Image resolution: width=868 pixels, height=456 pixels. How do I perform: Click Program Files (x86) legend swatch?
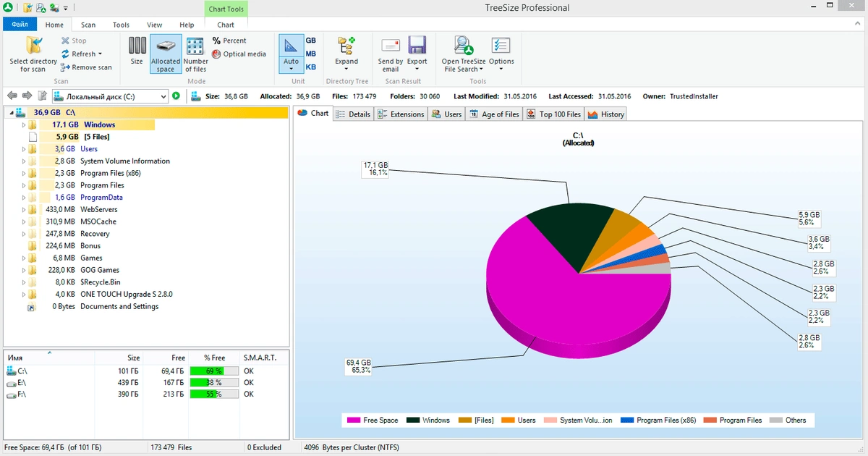pos(627,421)
